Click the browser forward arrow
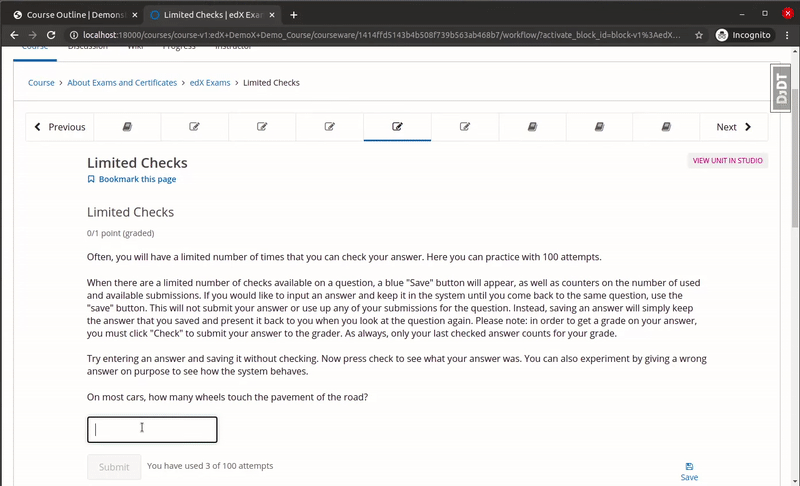The image size is (800, 486). pos(33,35)
